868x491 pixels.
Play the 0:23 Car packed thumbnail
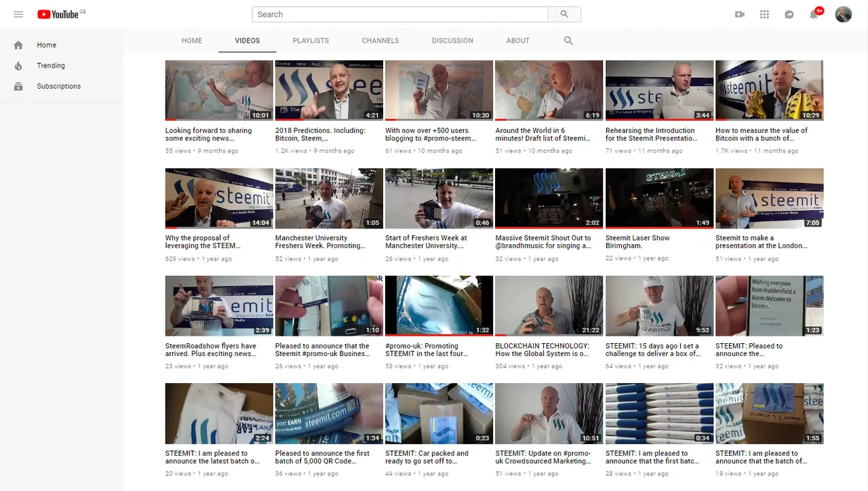coord(439,414)
